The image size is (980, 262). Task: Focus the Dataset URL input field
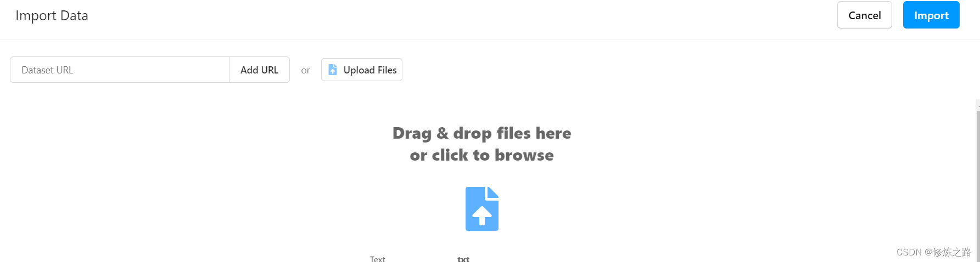click(120, 70)
